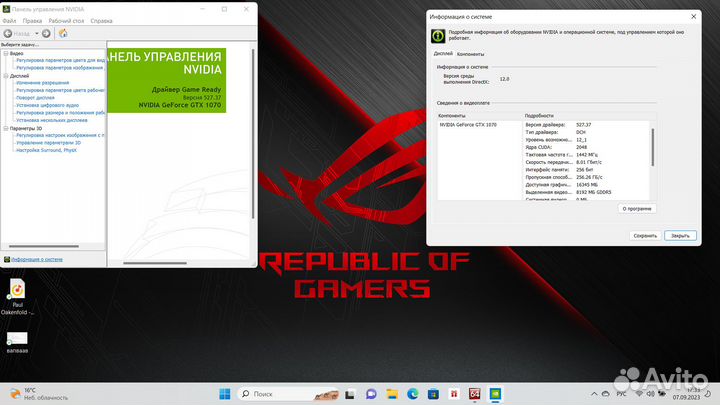Open the Файл menu
The width and height of the screenshot is (720, 405).
[x=9, y=21]
